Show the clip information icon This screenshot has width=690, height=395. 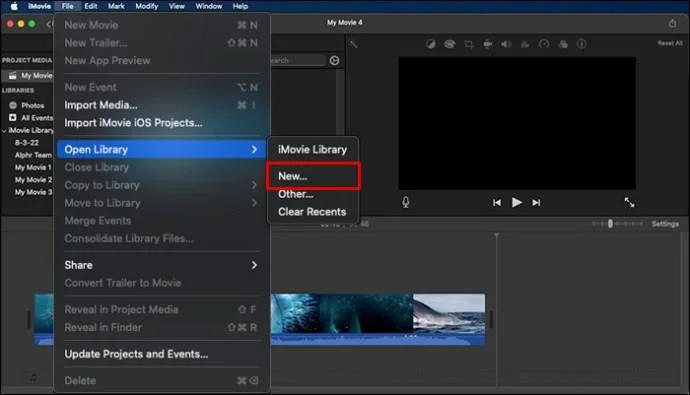point(582,44)
